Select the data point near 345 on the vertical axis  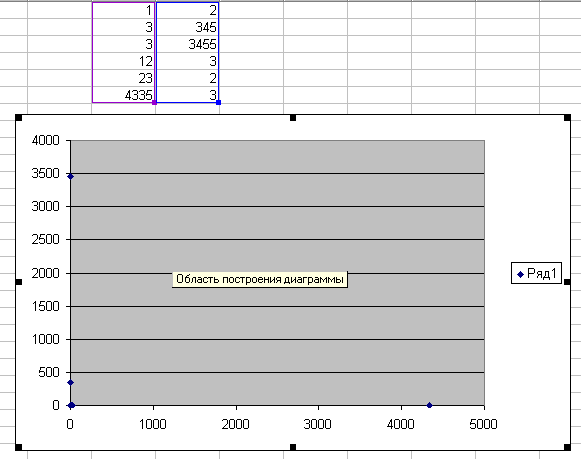click(x=70, y=382)
